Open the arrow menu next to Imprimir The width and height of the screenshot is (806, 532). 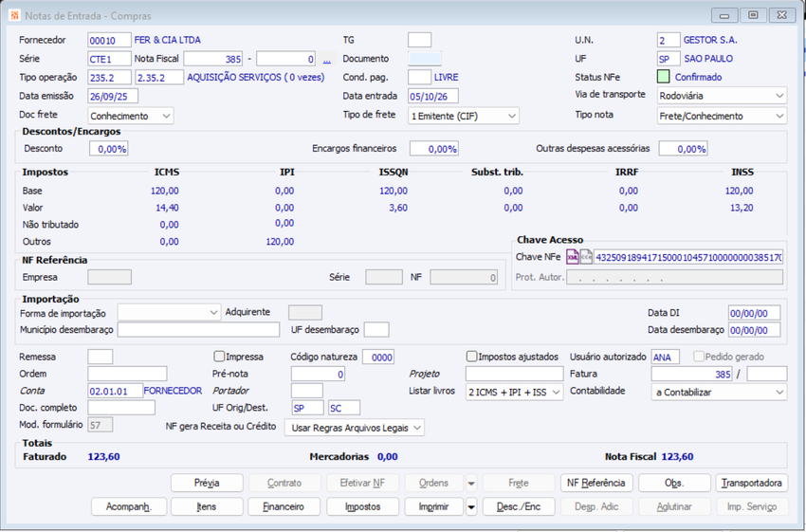pyautogui.click(x=471, y=506)
